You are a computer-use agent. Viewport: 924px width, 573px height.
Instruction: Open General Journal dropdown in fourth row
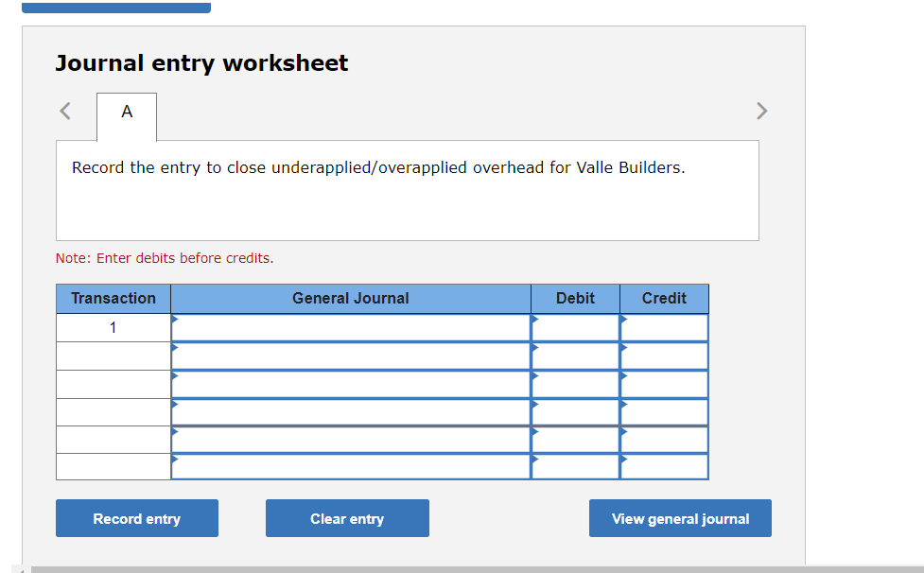pyautogui.click(x=351, y=412)
